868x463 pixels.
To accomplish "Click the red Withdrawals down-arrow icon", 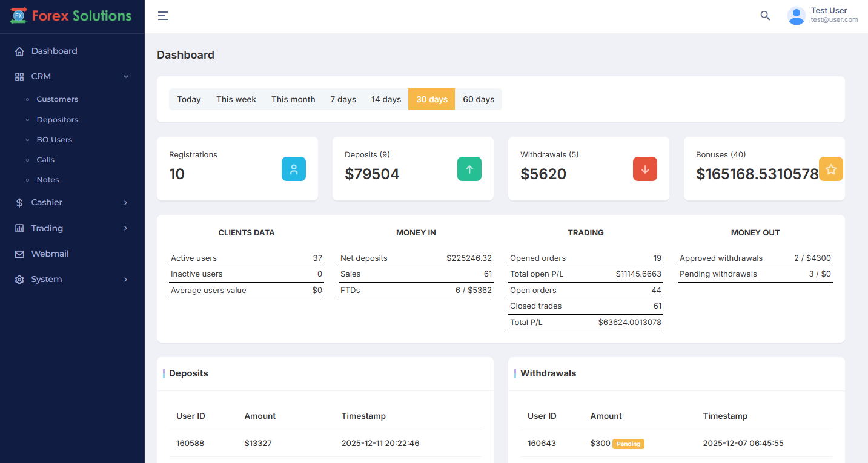I will point(645,169).
